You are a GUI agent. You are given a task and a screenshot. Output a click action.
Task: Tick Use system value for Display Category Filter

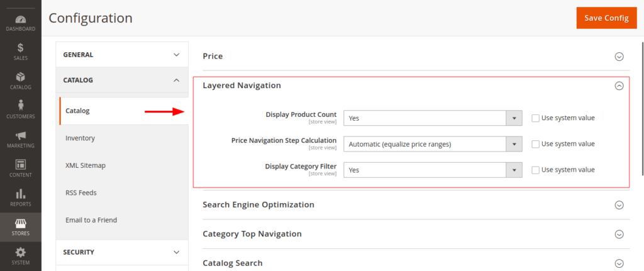(535, 170)
